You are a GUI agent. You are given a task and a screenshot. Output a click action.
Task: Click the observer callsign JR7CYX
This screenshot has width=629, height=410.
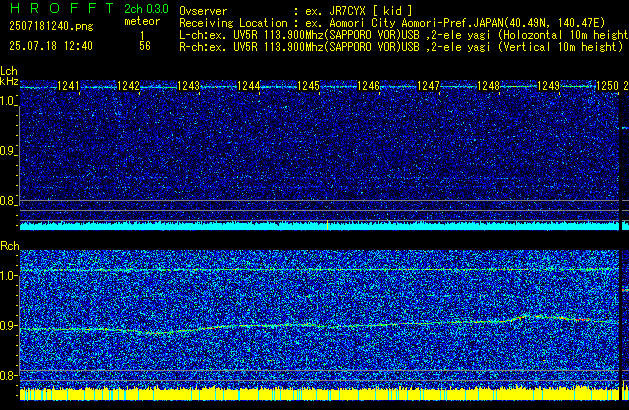[347, 11]
